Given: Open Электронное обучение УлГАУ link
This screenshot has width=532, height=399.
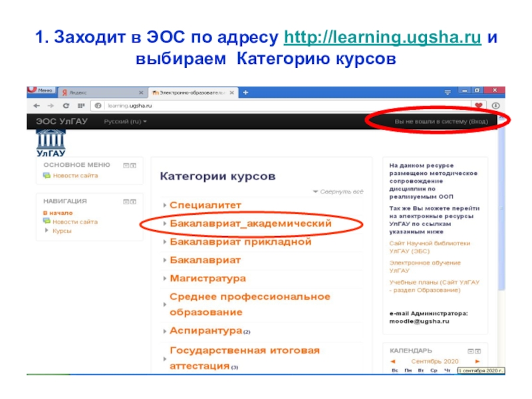Looking at the screenshot, I should click(x=425, y=267).
